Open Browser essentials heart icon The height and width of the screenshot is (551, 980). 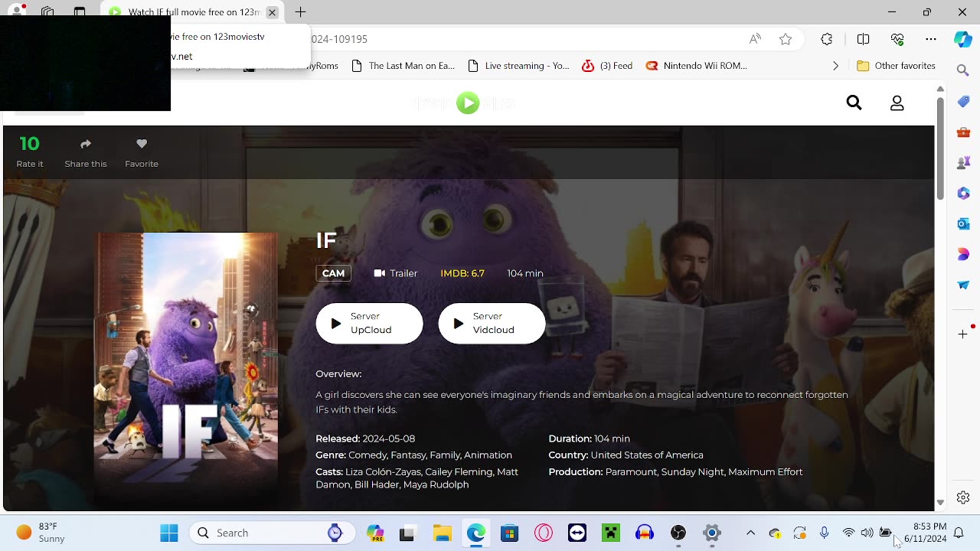tap(898, 39)
